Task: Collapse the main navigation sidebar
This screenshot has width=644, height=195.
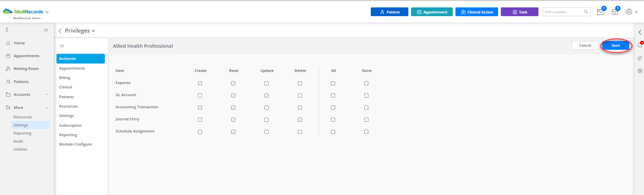Action: pyautogui.click(x=46, y=30)
